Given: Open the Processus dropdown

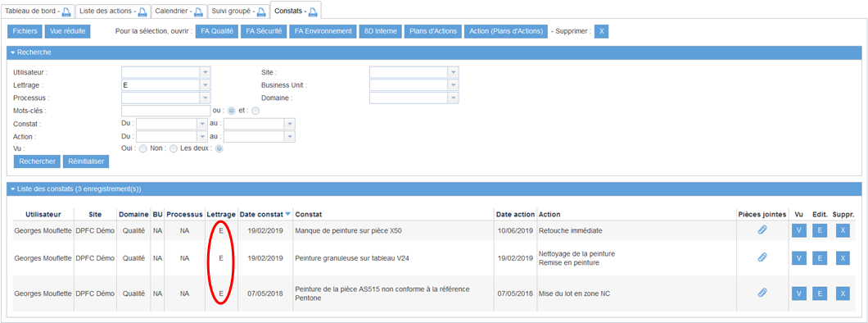Looking at the screenshot, I should [x=206, y=98].
